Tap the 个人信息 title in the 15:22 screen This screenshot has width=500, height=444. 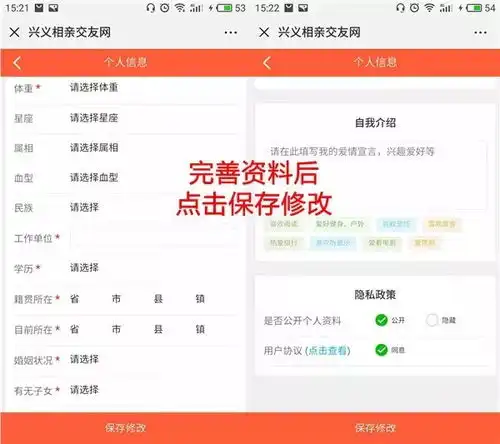pyautogui.click(x=375, y=62)
